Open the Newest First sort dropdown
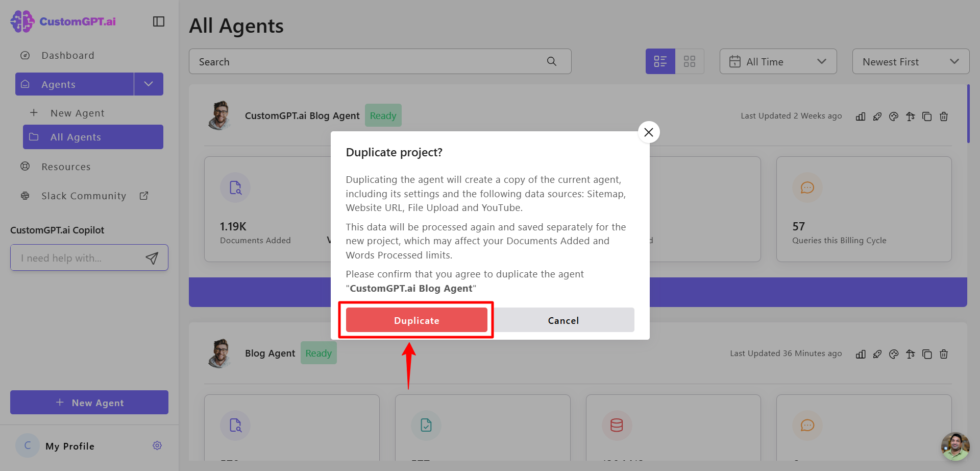980x471 pixels. coord(911,61)
